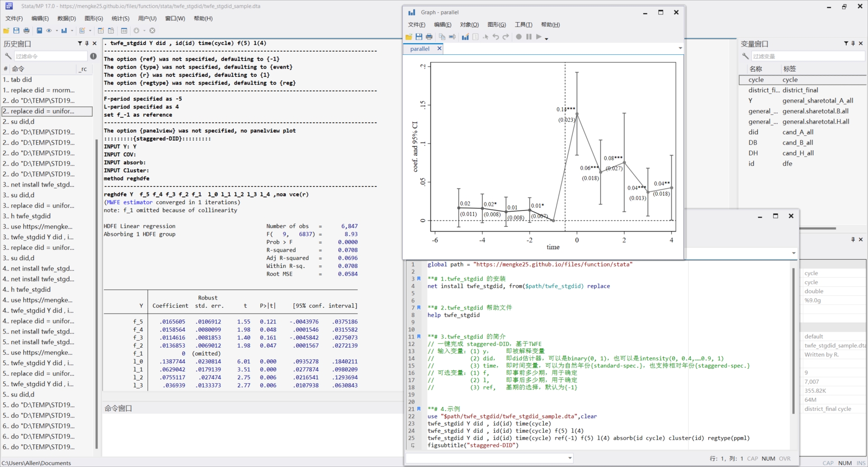The width and height of the screenshot is (868, 467).
Task: Toggle the bookmark on do-file line 21
Action: 419,409
